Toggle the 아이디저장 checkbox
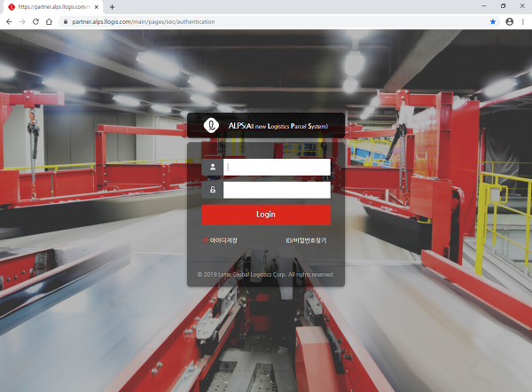The height and width of the screenshot is (392, 532). (x=205, y=240)
